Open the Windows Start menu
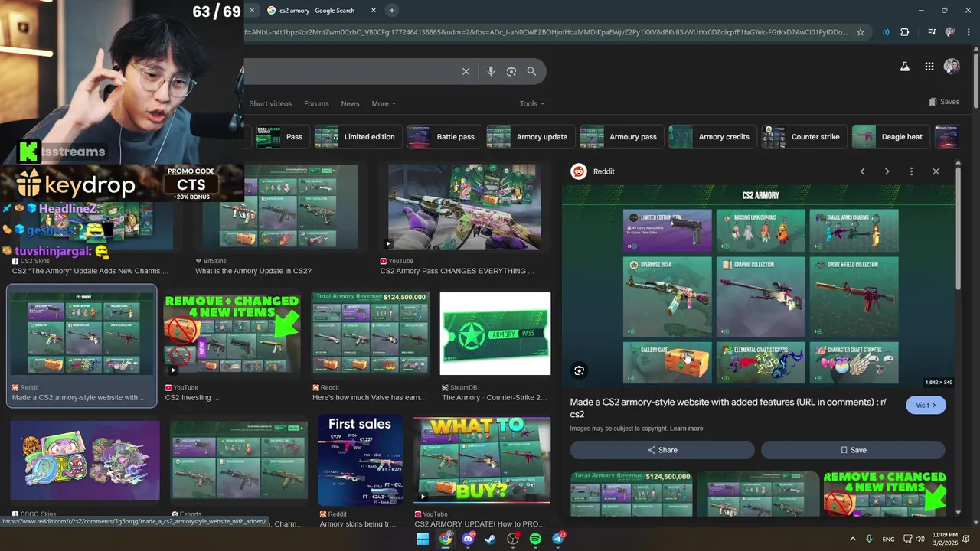The height and width of the screenshot is (551, 980). coord(423,539)
